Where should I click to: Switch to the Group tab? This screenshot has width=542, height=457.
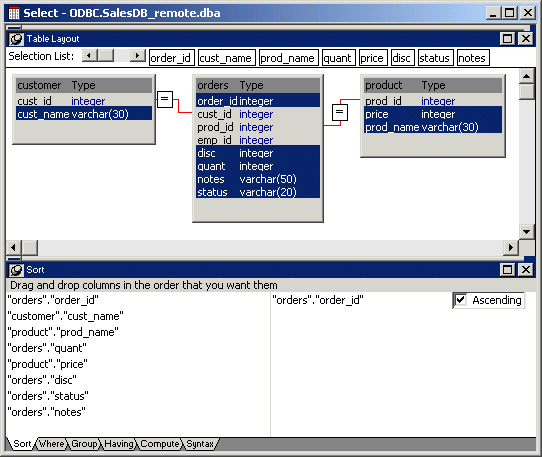[x=84, y=444]
